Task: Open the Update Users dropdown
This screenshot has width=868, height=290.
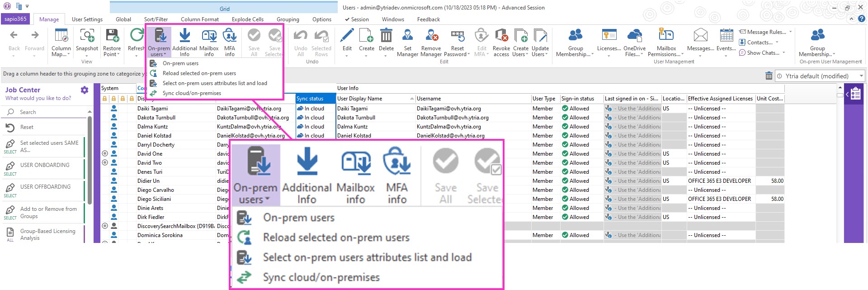Action: pyautogui.click(x=540, y=52)
